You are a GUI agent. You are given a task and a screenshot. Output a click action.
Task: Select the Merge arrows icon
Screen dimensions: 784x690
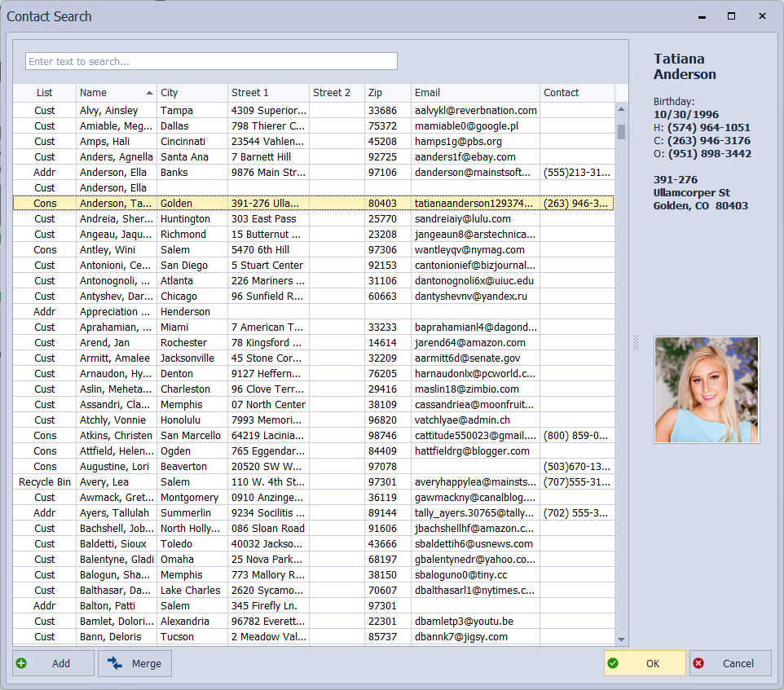115,663
